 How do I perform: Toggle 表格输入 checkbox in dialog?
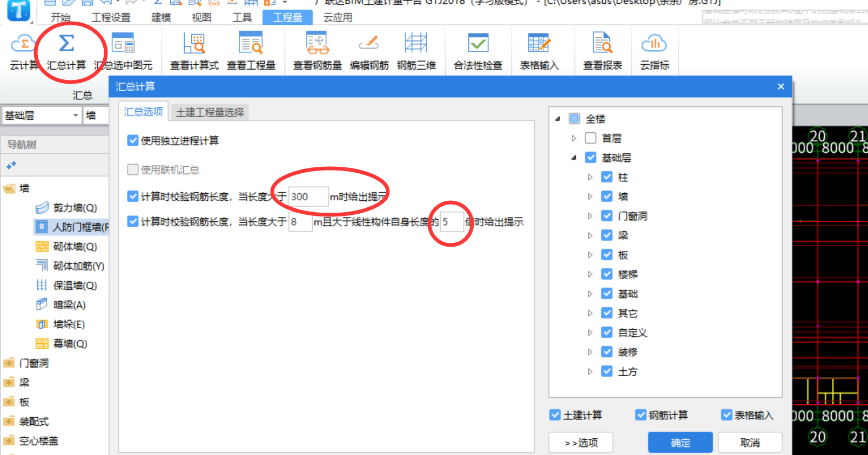(726, 415)
